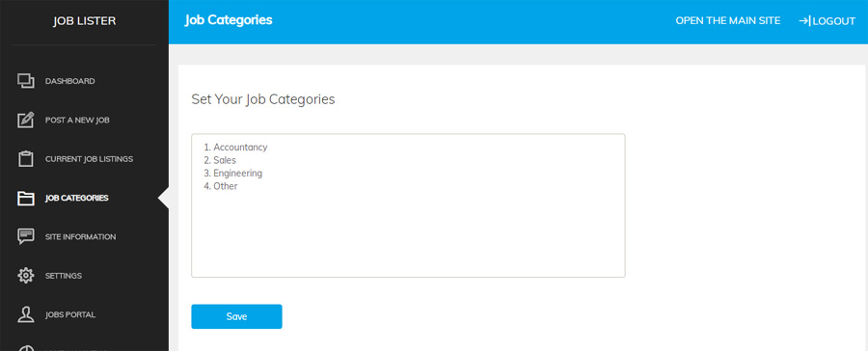Click the Post a New Job pencil icon
This screenshot has width=868, height=351.
(26, 120)
